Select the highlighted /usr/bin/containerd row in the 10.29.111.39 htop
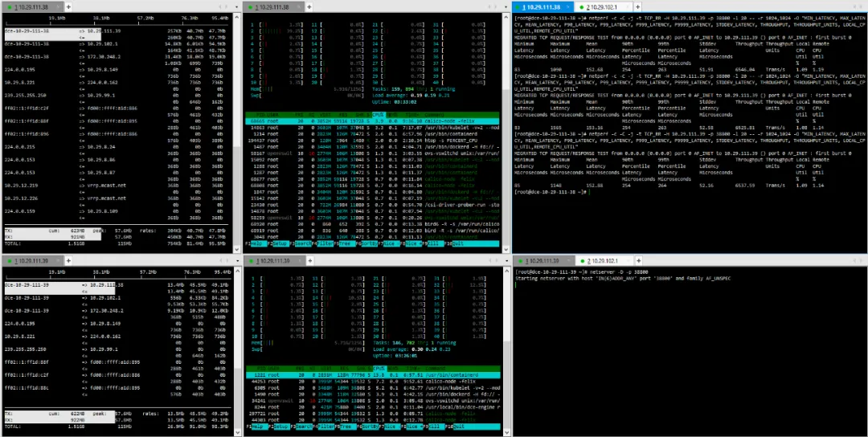This screenshot has height=437, width=868. tap(373, 375)
